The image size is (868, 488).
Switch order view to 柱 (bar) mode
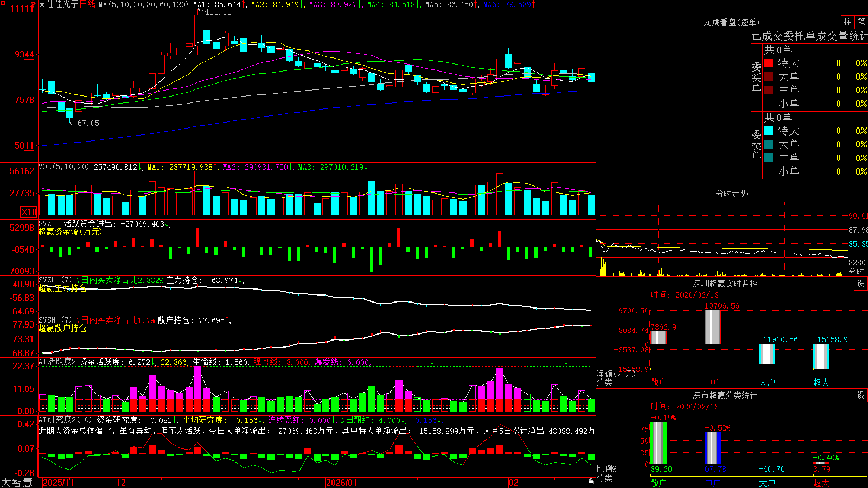point(847,22)
